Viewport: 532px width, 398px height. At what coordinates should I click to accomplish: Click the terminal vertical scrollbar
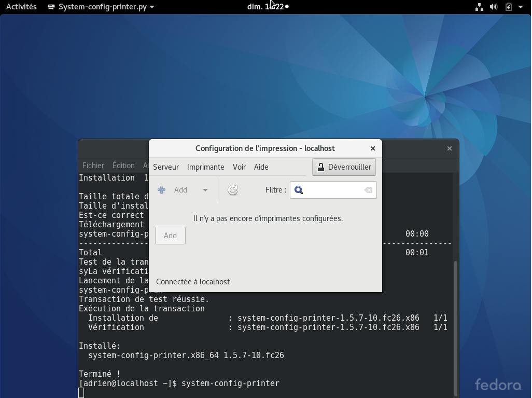456,328
